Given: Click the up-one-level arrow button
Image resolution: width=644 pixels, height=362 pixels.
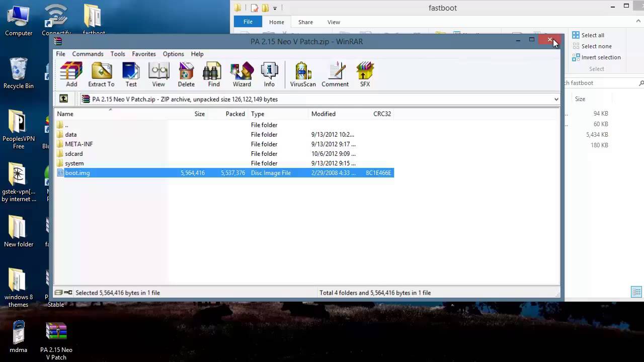Looking at the screenshot, I should 63,99.
